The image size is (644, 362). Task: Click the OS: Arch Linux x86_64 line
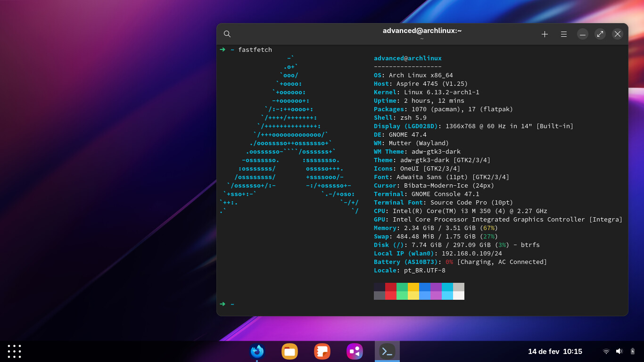pyautogui.click(x=413, y=75)
